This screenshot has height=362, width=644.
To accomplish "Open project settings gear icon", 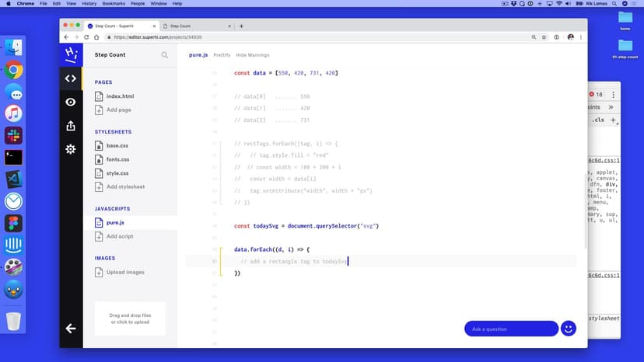I will click(x=71, y=149).
